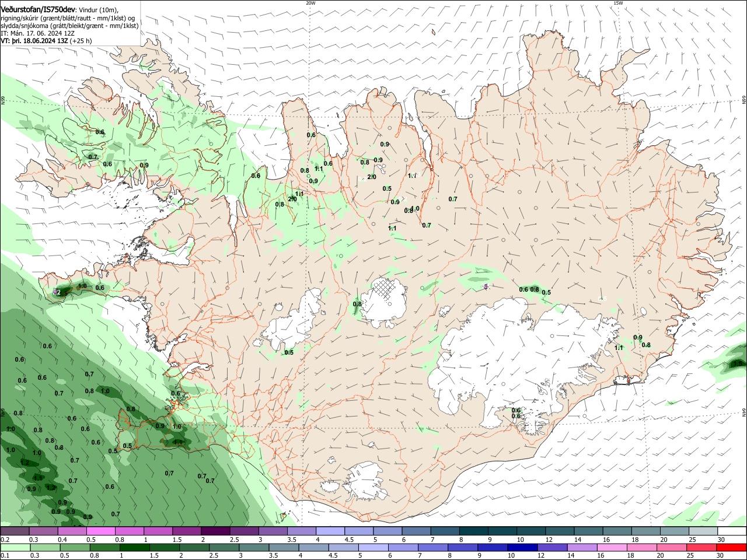Screen dimensions: 747x560
Task: Pick the dark teal upper-row swatch starting at 8
Action: pyautogui.click(x=473, y=531)
